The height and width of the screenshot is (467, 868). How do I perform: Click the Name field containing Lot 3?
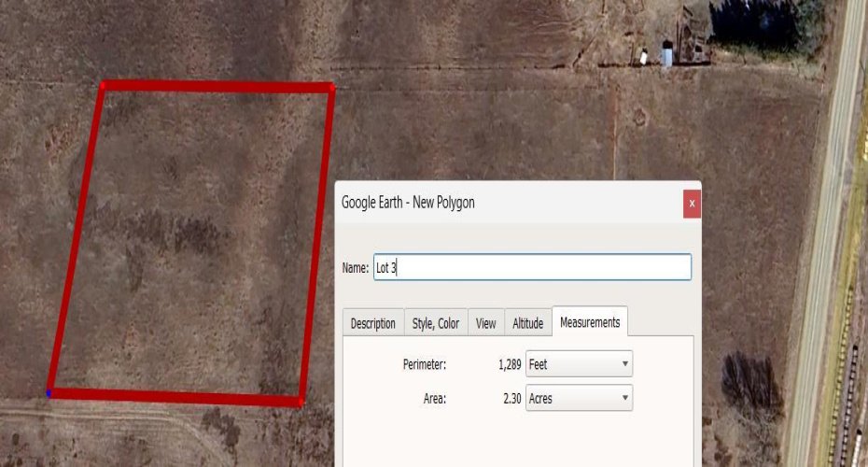[532, 267]
